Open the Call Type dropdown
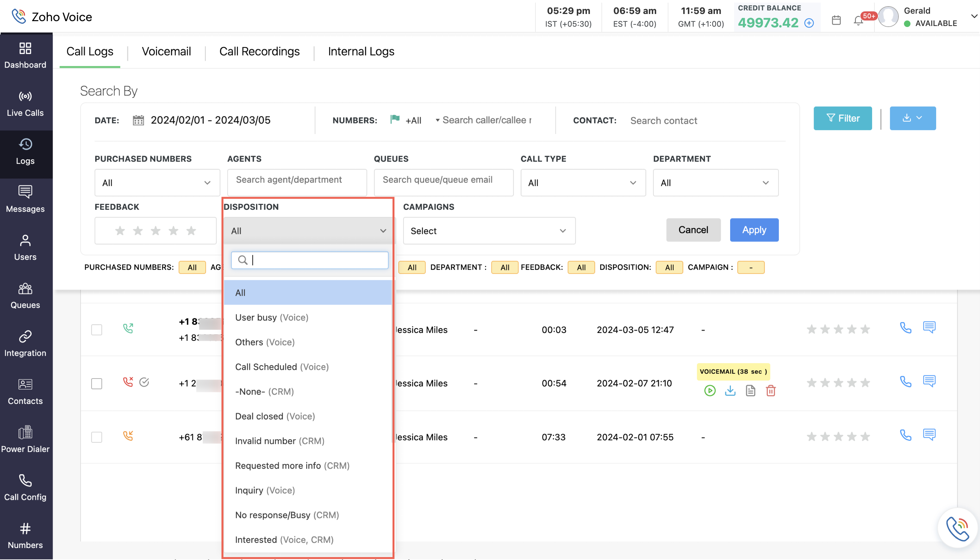The image size is (980, 560). pos(583,183)
